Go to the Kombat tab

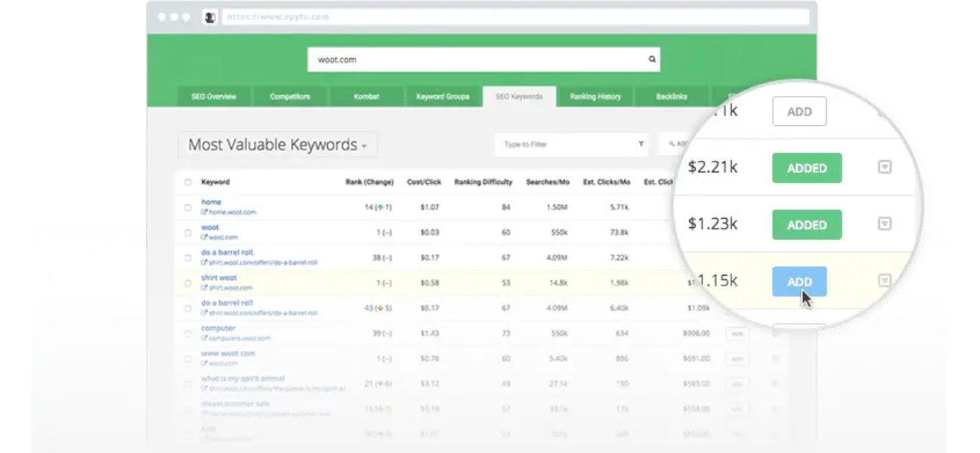point(366,97)
